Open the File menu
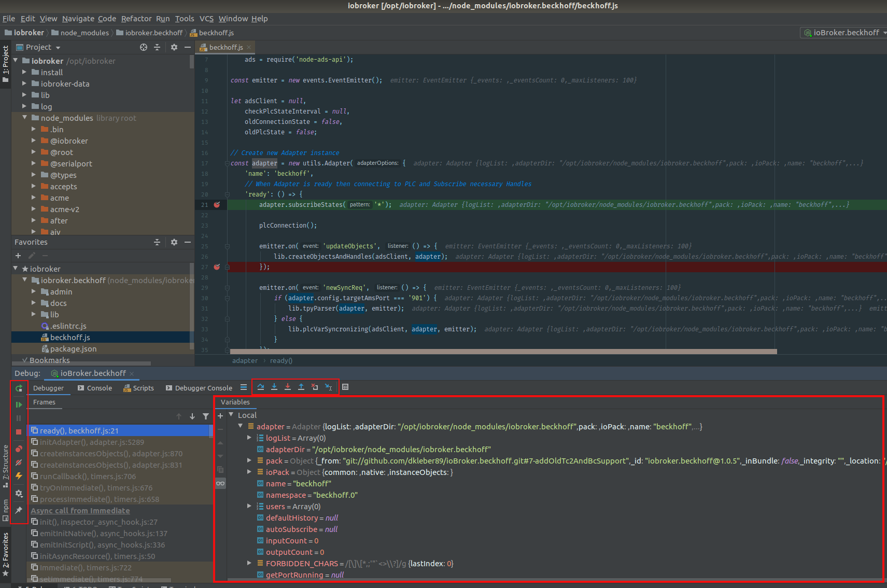Viewport: 887px width, 588px height. (9, 19)
